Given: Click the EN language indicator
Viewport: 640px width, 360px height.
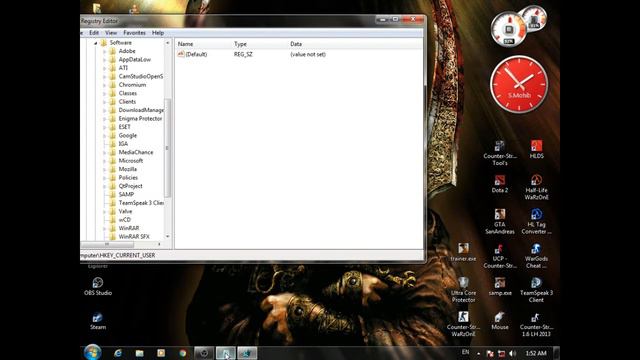Looking at the screenshot, I should click(465, 352).
